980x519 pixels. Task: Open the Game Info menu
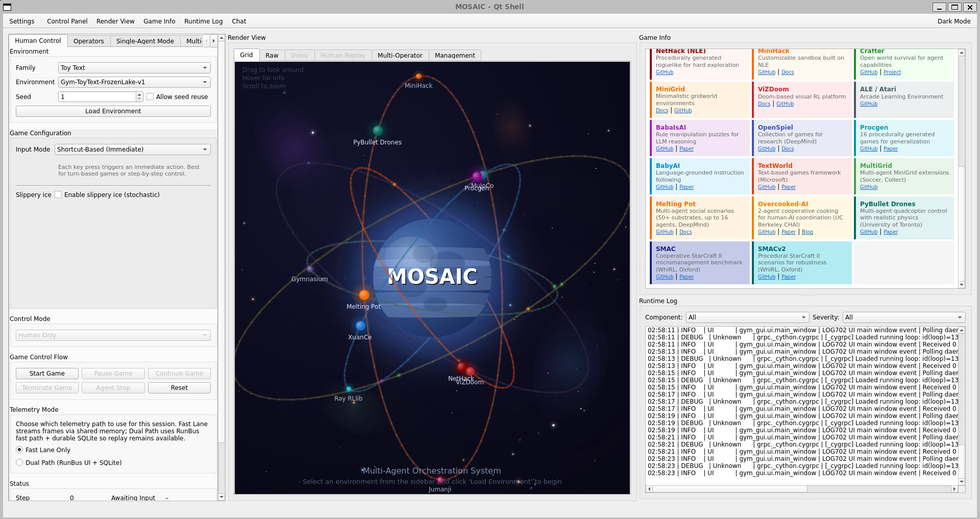(x=159, y=21)
